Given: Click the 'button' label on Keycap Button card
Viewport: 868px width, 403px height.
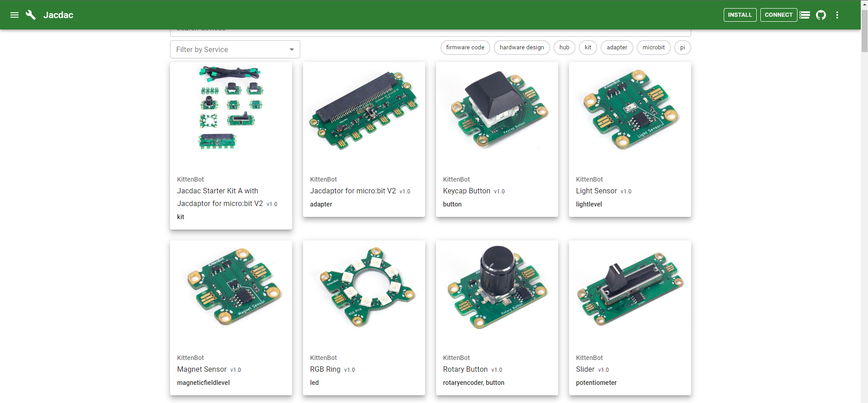Looking at the screenshot, I should point(452,204).
